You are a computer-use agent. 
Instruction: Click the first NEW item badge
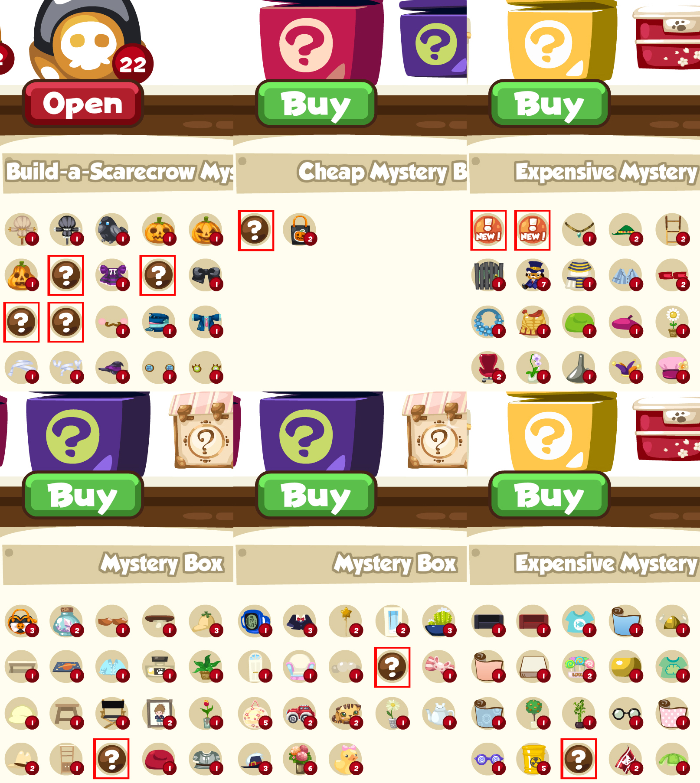[x=488, y=230]
